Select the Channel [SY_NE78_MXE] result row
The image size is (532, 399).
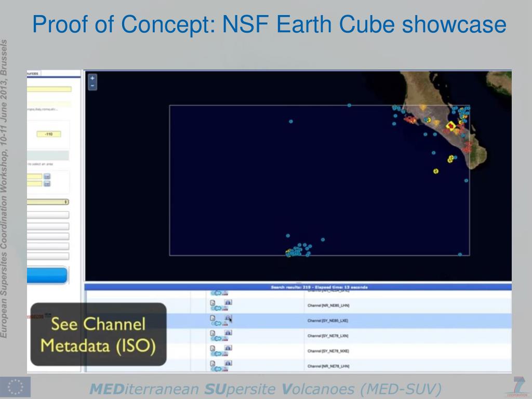[x=298, y=351]
